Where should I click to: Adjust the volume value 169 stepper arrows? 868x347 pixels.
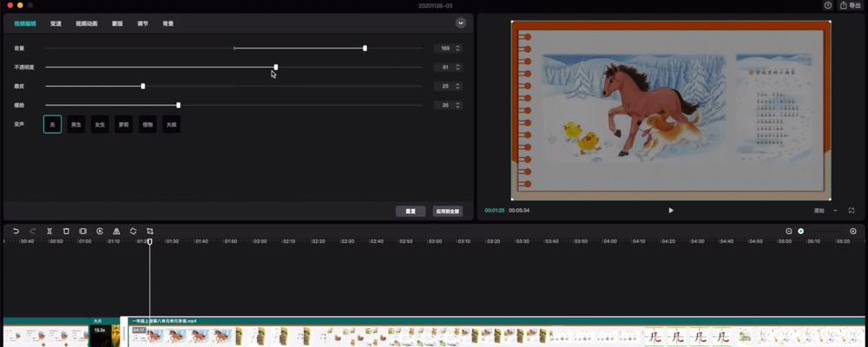pos(457,49)
